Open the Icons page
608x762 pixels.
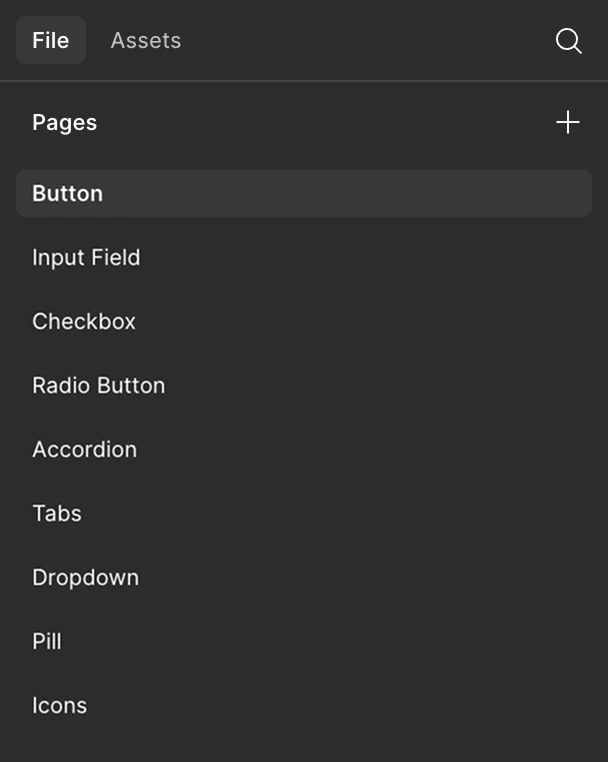coord(59,705)
